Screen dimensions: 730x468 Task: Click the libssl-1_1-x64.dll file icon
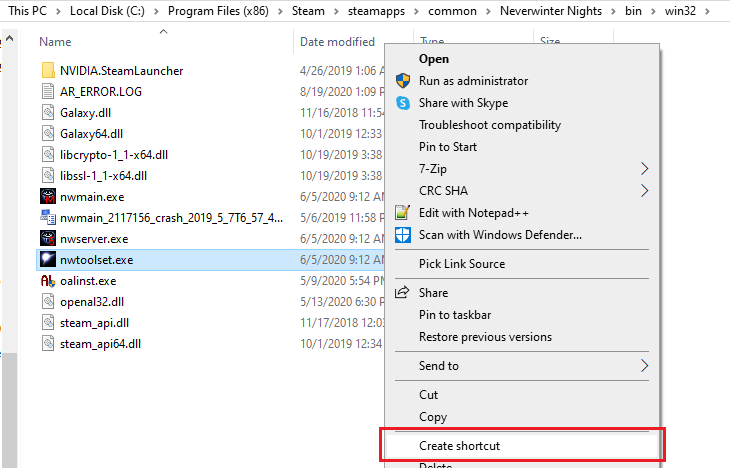point(48,175)
